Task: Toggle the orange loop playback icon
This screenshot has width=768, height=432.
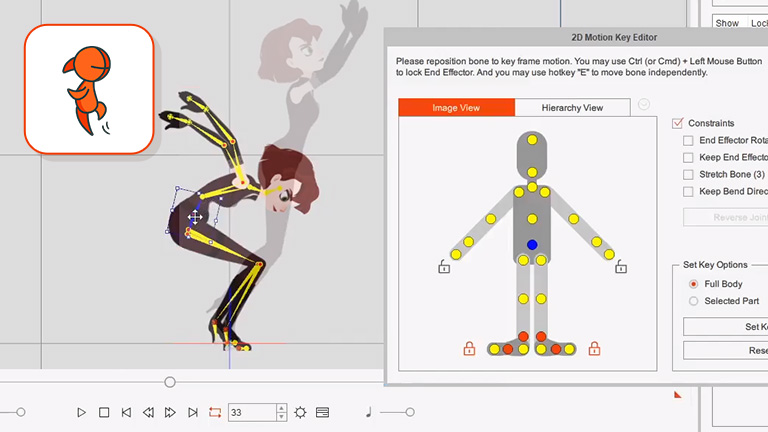Action: pyautogui.click(x=215, y=412)
